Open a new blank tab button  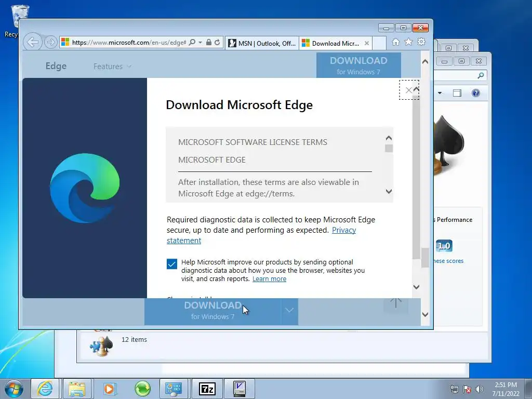(379, 43)
